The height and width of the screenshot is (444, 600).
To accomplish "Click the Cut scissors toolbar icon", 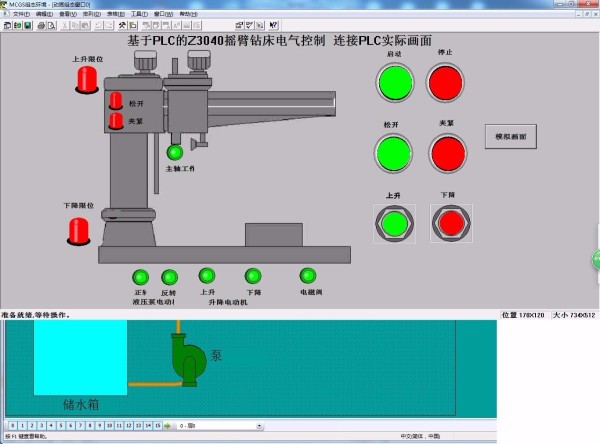I will pos(65,25).
